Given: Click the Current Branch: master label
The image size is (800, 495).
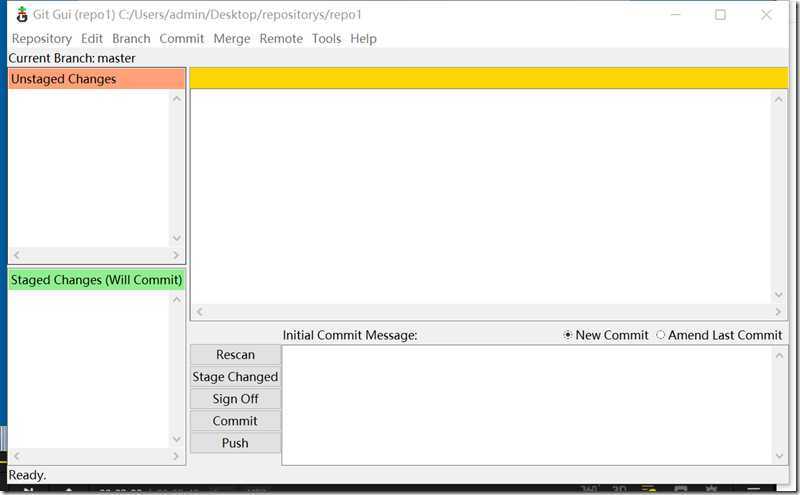Looking at the screenshot, I should [x=72, y=58].
